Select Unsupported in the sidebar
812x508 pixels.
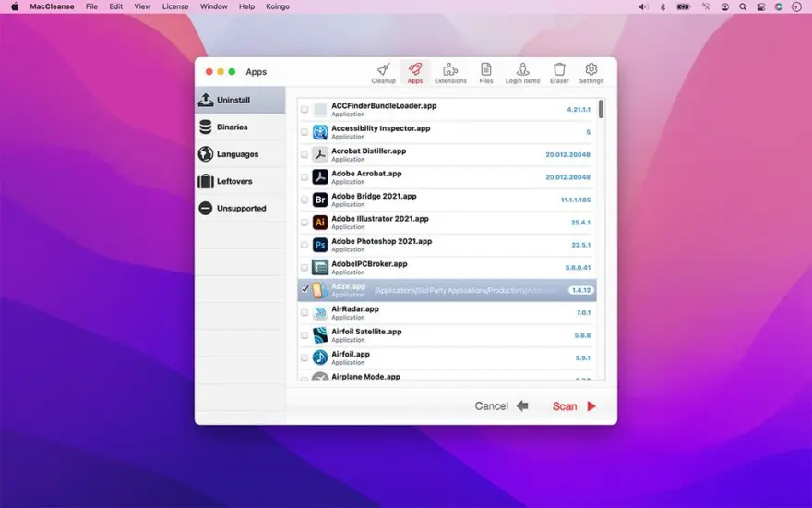[x=240, y=209]
